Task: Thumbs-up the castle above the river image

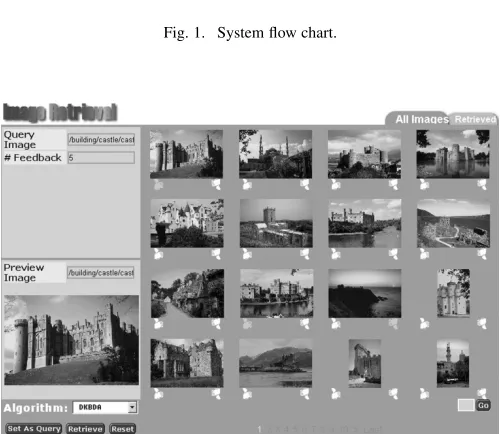Action: tap(336, 254)
